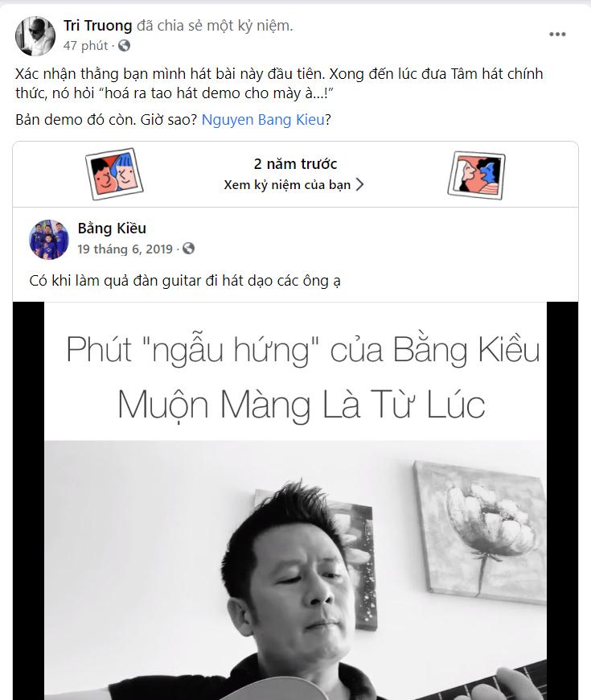Select the globe icon next to 19 tháng 6, 2019

[x=189, y=249]
